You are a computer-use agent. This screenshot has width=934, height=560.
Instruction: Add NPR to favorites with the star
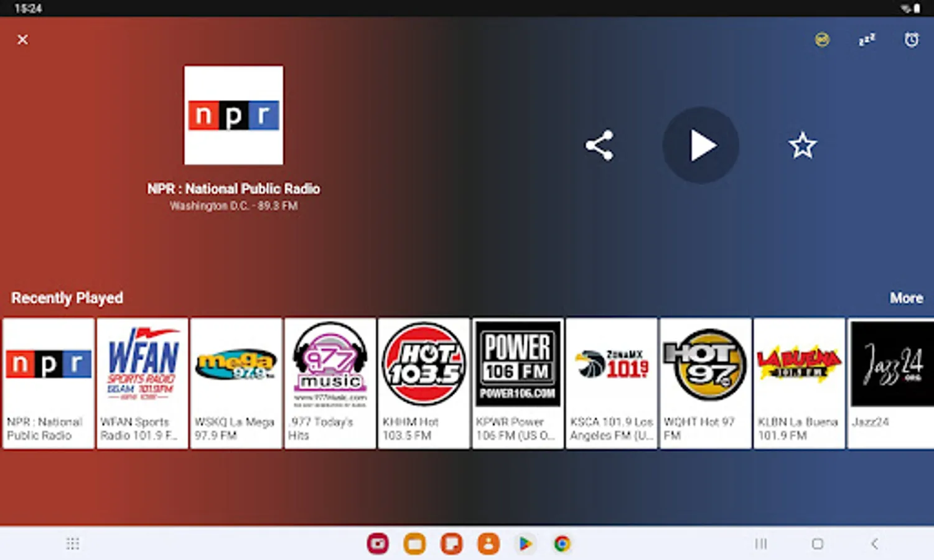coord(802,146)
